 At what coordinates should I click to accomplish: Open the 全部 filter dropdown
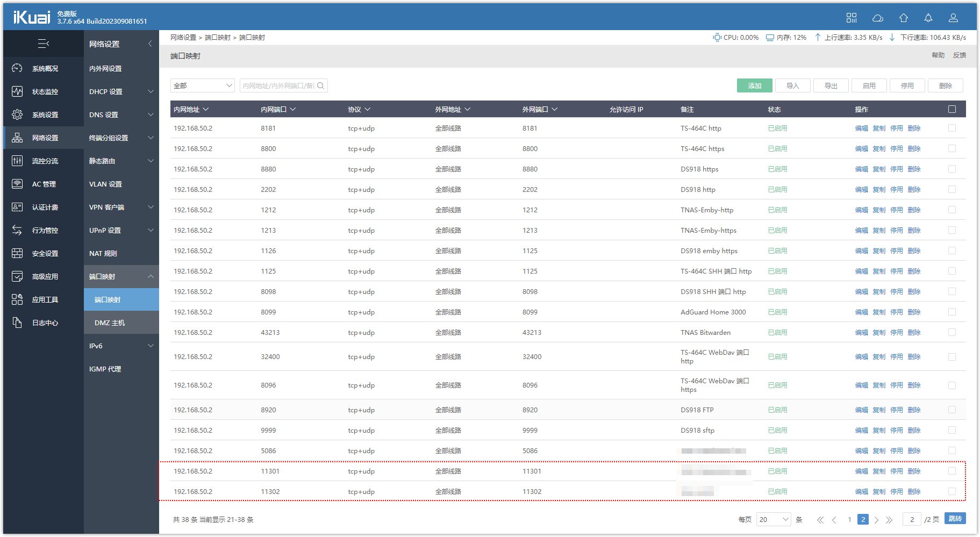pos(203,85)
